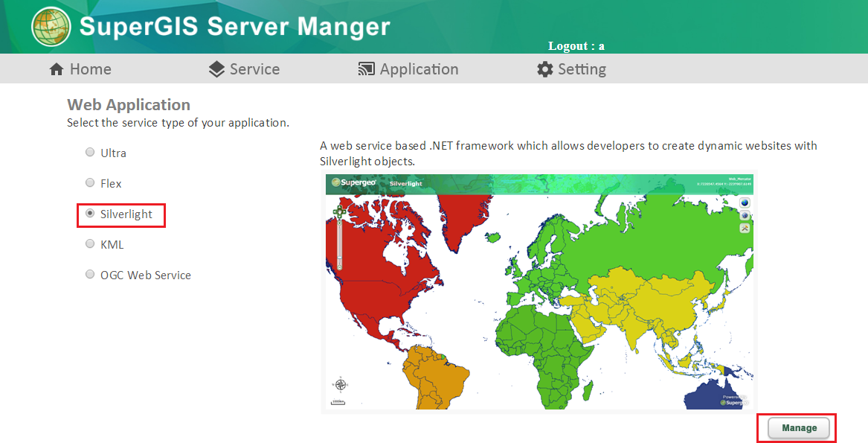Click the SuperGIS globe logo in the header
The image size is (868, 443).
tap(51, 27)
